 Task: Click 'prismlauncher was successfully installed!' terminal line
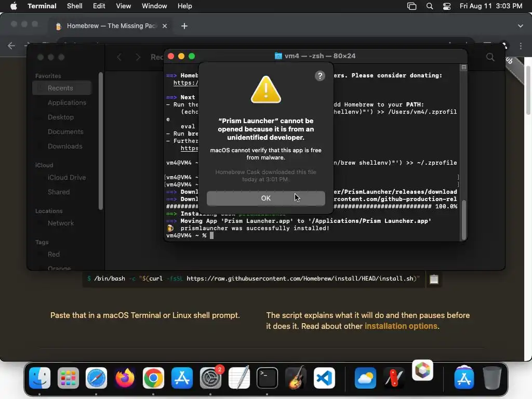click(255, 229)
